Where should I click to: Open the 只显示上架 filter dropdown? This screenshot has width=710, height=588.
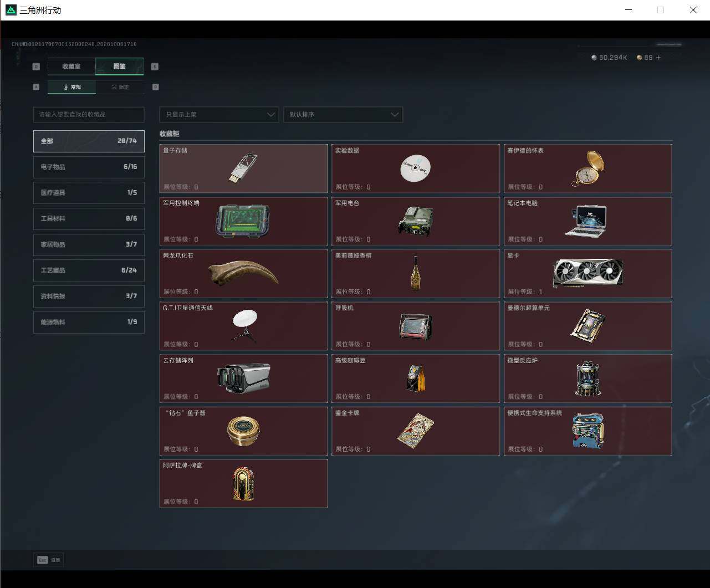click(219, 115)
